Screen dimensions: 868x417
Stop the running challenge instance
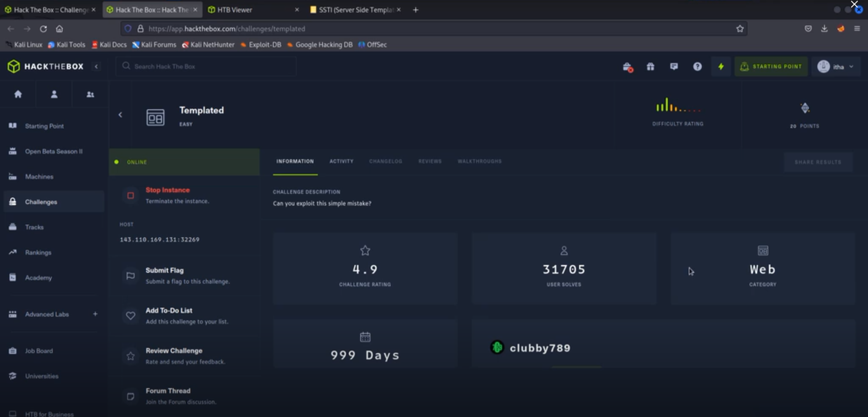click(184, 195)
